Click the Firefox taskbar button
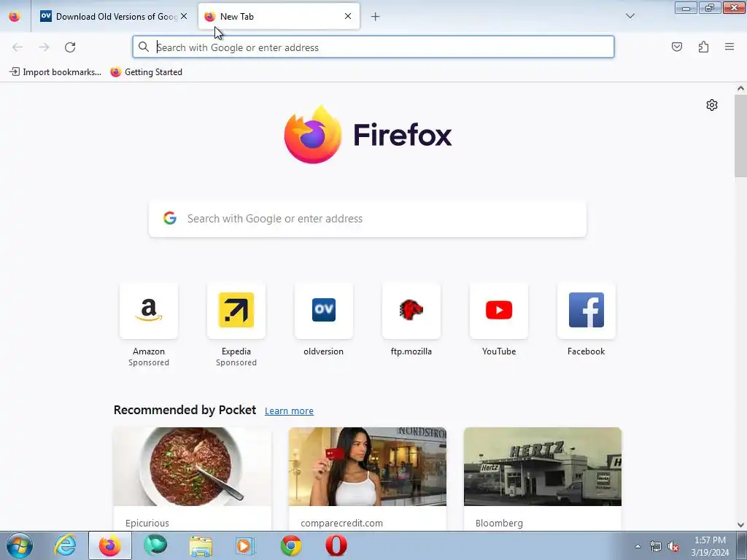The width and height of the screenshot is (747, 560). click(110, 545)
